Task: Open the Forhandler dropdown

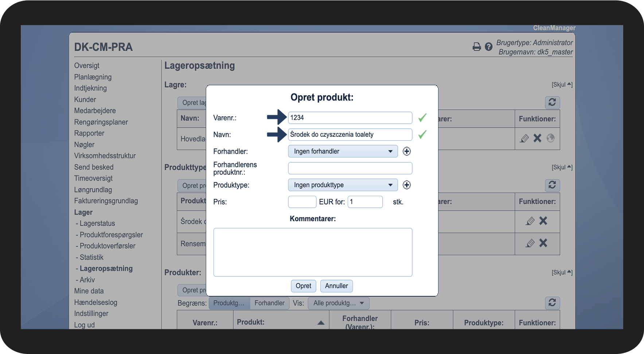Action: (343, 151)
